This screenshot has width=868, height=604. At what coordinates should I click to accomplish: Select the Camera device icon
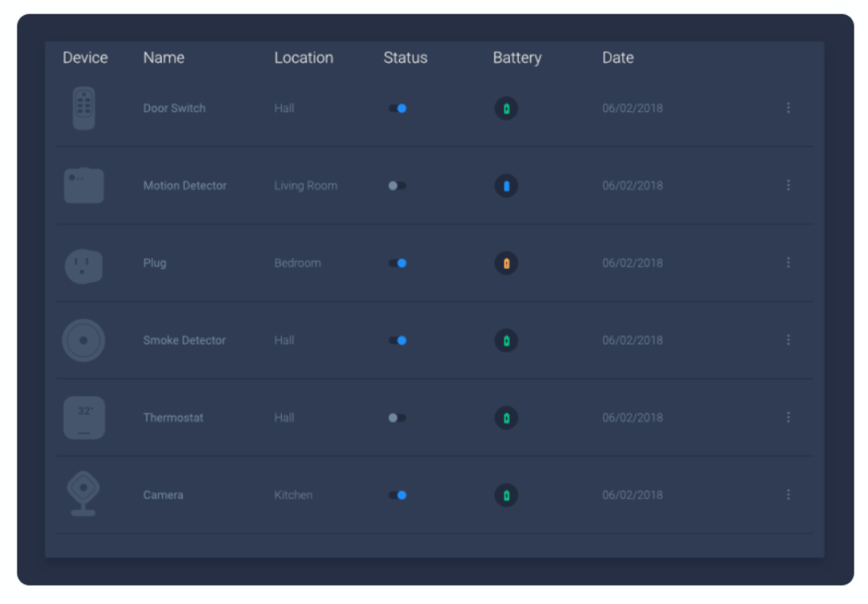pos(83,494)
